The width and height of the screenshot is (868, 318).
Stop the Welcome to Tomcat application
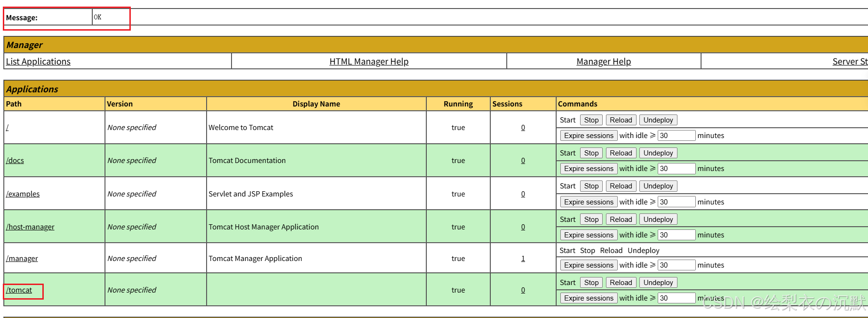pyautogui.click(x=591, y=120)
